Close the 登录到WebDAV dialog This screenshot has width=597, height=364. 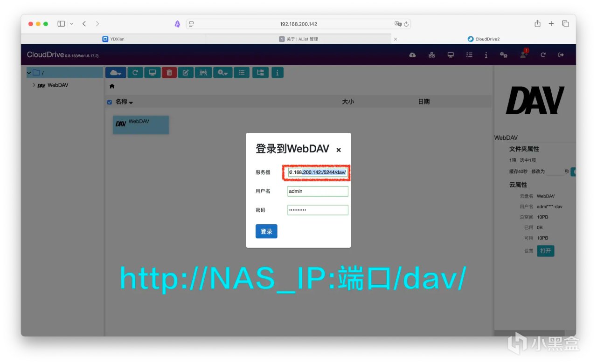pyautogui.click(x=339, y=150)
